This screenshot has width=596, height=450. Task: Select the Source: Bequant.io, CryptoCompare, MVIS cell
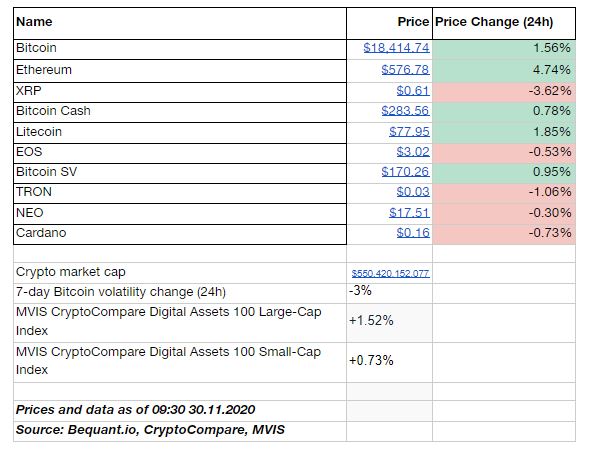pyautogui.click(x=180, y=431)
